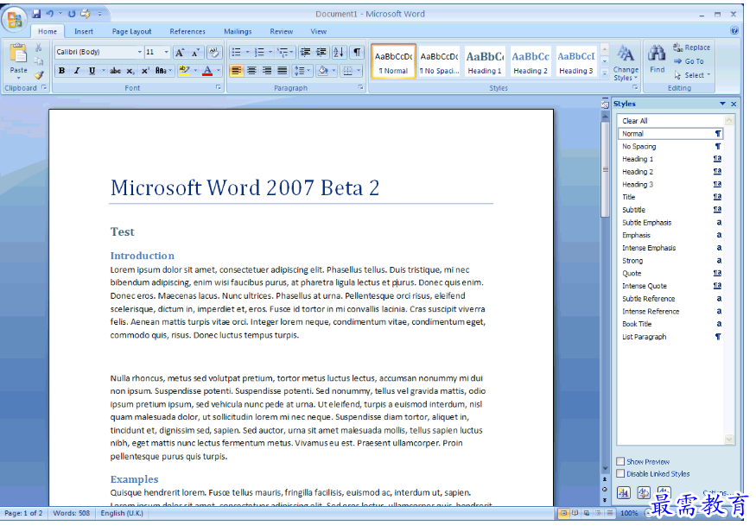Apply bulleted list
Image resolution: width=756 pixels, height=532 pixels.
(236, 52)
